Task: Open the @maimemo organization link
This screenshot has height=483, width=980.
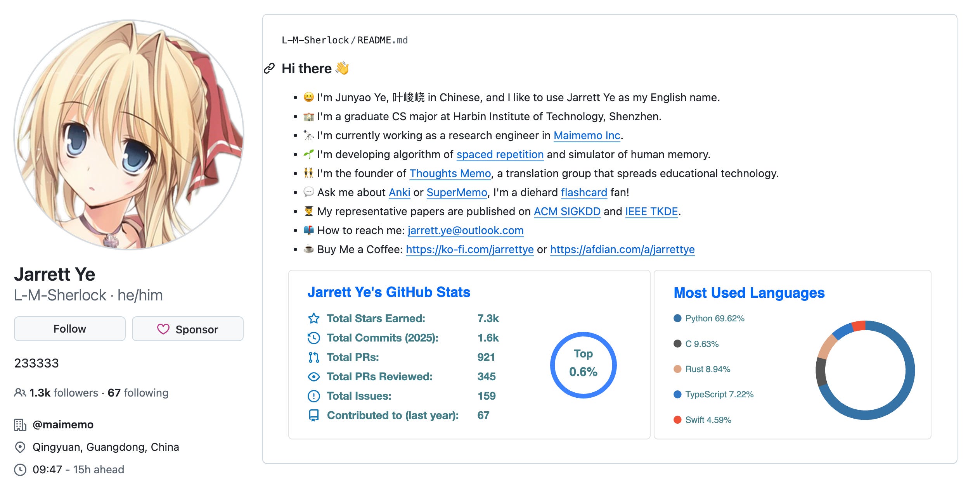Action: click(63, 424)
